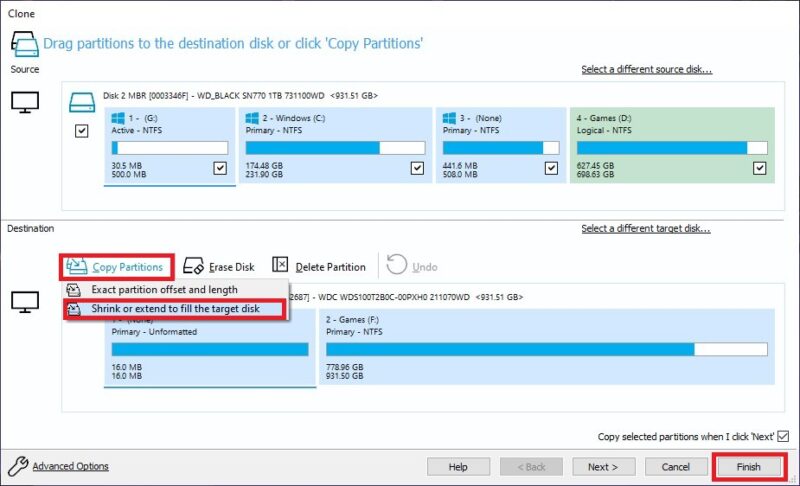The width and height of the screenshot is (800, 486).
Task: Click the Clone header disks icon
Action: [24, 44]
